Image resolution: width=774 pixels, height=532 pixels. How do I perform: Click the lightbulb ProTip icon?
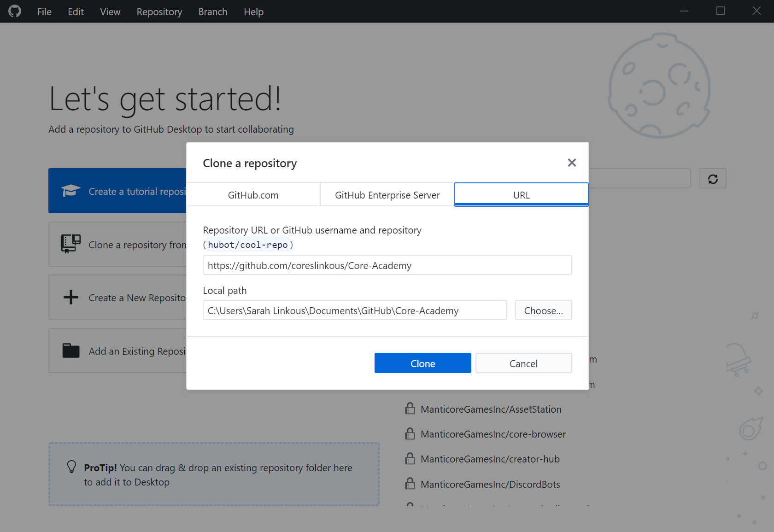coord(71,467)
